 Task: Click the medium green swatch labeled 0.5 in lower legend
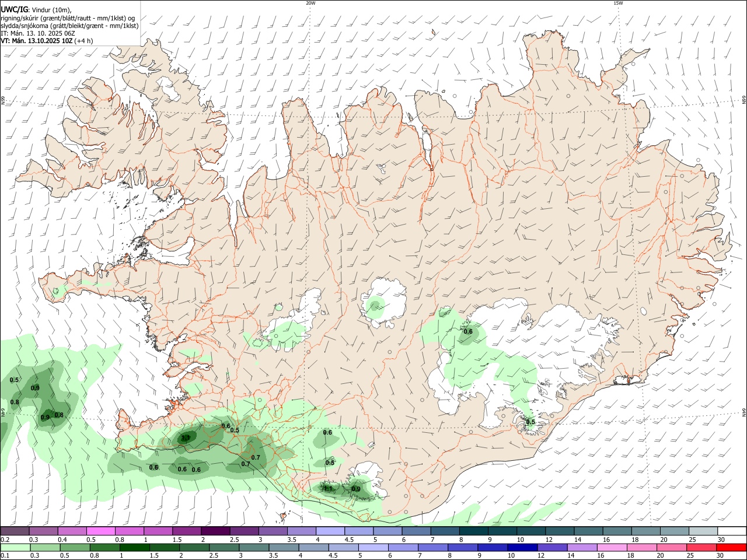[x=75, y=547]
